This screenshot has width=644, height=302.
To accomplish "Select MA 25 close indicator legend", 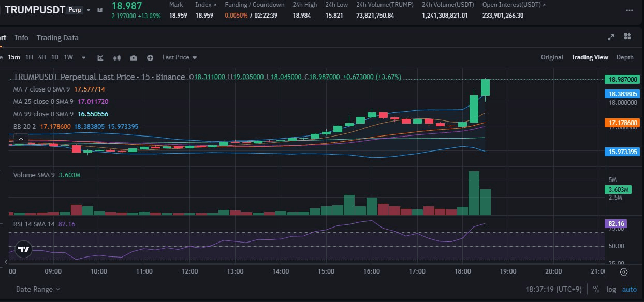I will click(x=61, y=101).
